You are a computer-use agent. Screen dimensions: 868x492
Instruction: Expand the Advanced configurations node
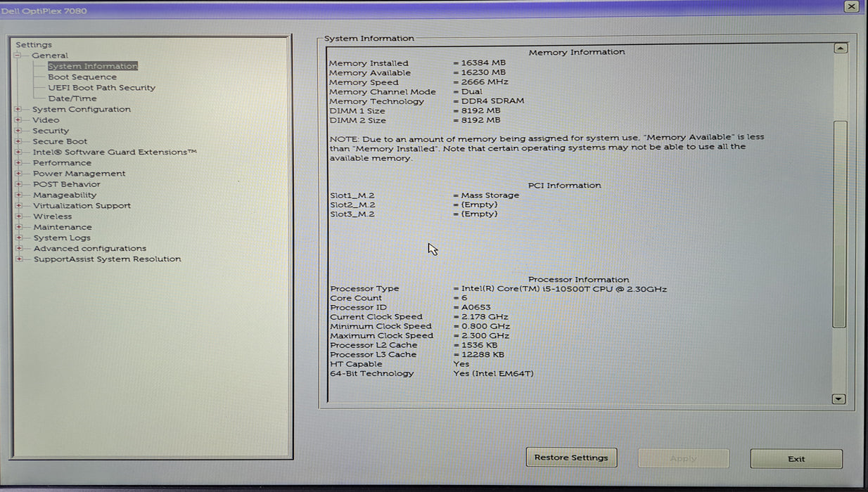[x=18, y=248]
